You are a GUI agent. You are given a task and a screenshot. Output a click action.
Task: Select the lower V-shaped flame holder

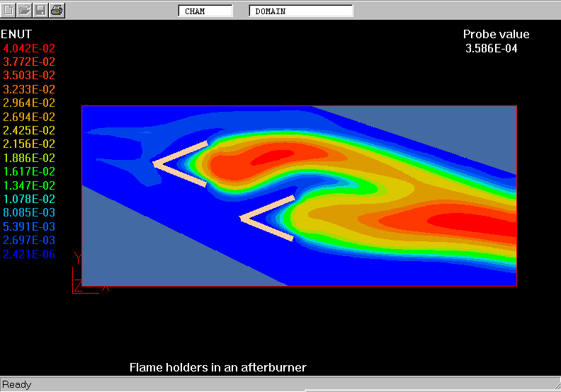pyautogui.click(x=267, y=218)
